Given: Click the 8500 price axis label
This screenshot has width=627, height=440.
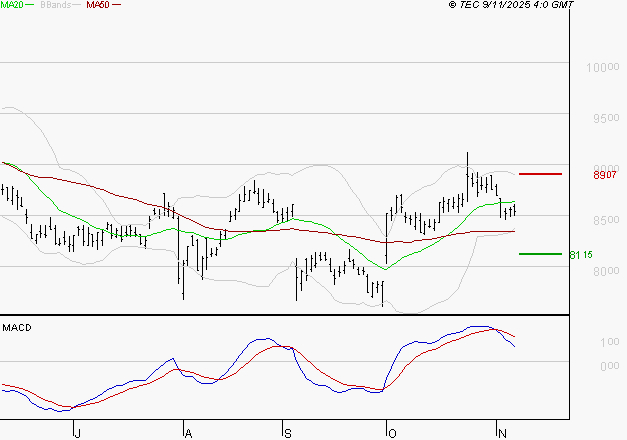Looking at the screenshot, I should click(x=606, y=220).
